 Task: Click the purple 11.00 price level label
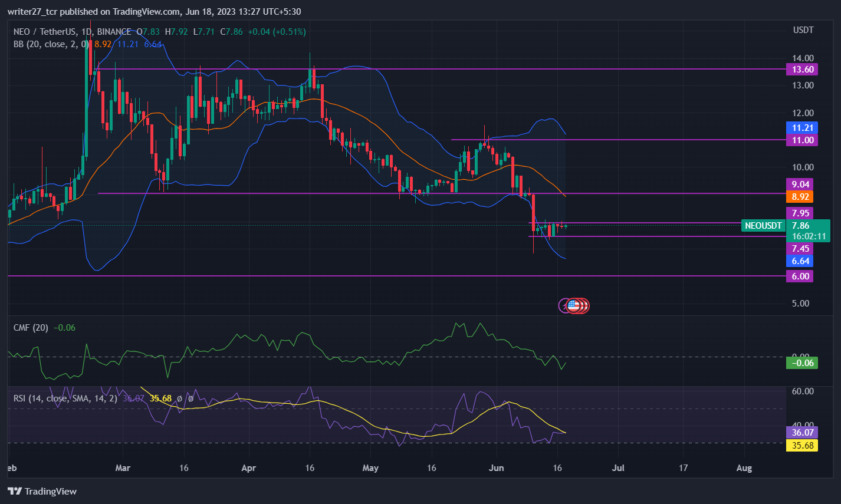[x=803, y=140]
